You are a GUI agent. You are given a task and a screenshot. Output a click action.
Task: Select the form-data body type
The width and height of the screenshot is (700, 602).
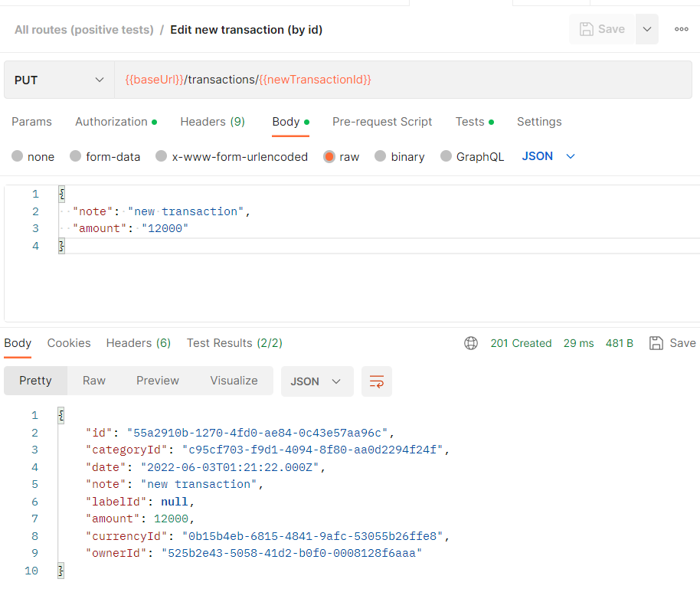tap(105, 156)
